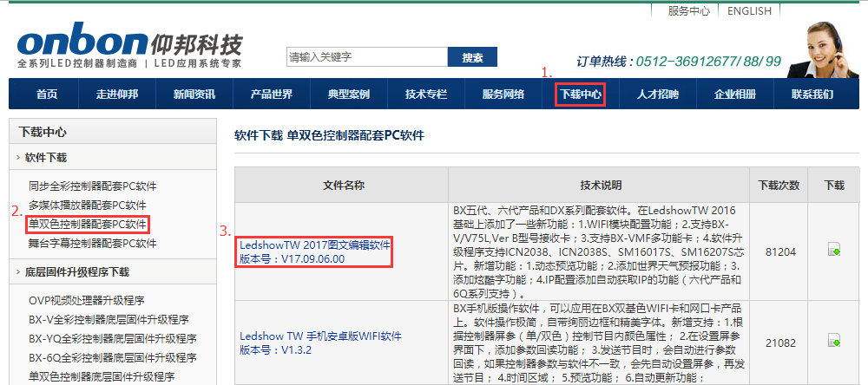Screen dimensions: 868x385
Task: Open the 技术专栏 navigation menu
Action: pyautogui.click(x=426, y=95)
